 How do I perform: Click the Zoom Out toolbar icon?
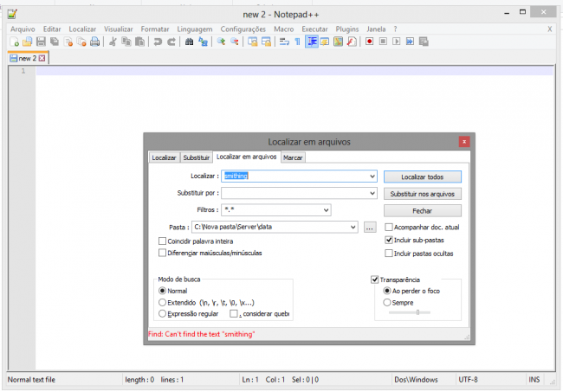235,42
